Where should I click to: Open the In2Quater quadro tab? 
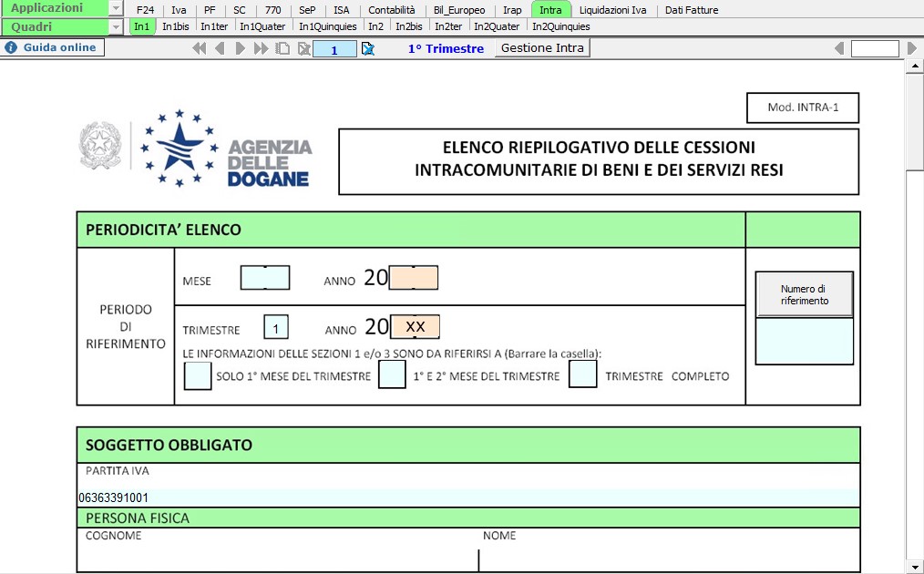coord(497,26)
